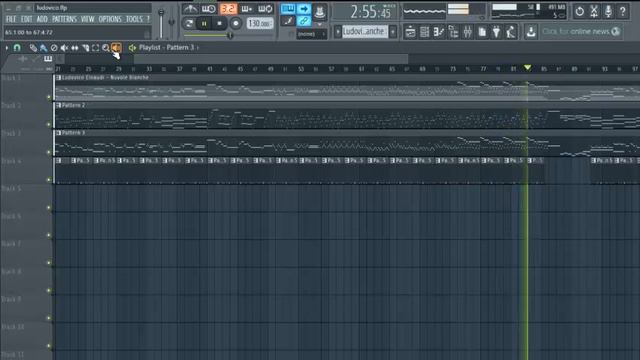Open the mixer faders icon
The height and width of the screenshot is (360, 640).
pyautogui.click(x=468, y=32)
